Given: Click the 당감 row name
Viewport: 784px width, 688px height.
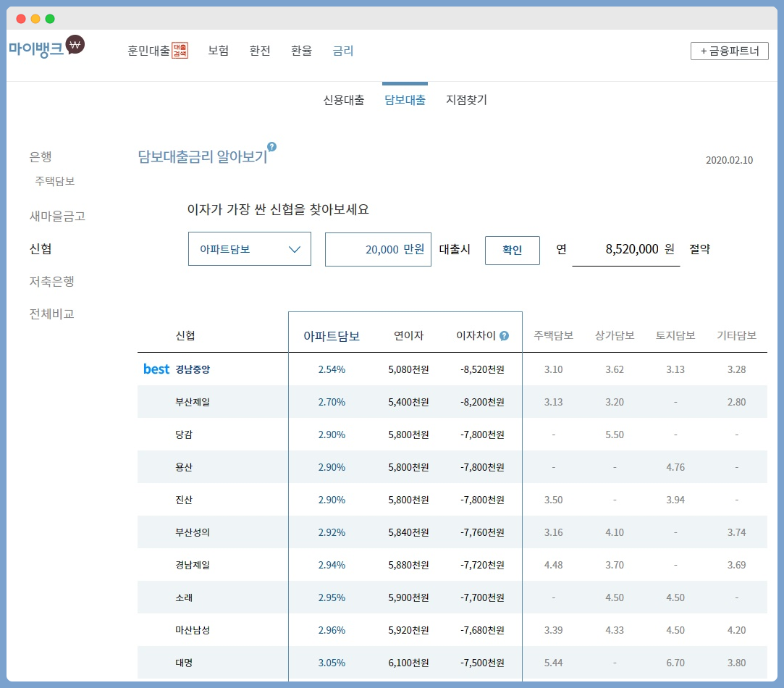Looking at the screenshot, I should (184, 435).
